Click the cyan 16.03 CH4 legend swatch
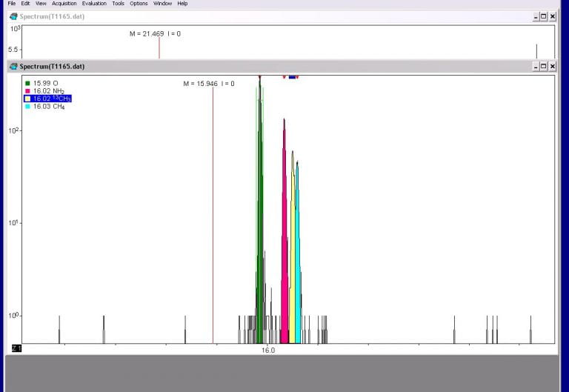The image size is (569, 392). point(27,106)
